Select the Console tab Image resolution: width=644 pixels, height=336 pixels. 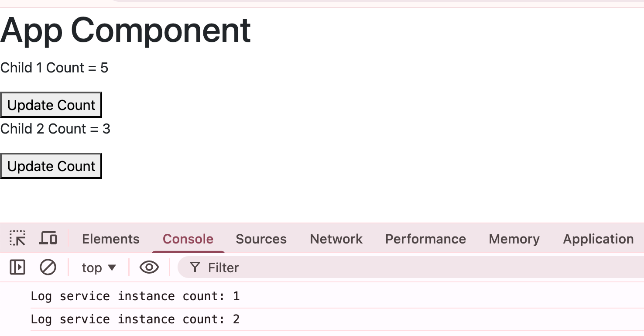coord(188,239)
